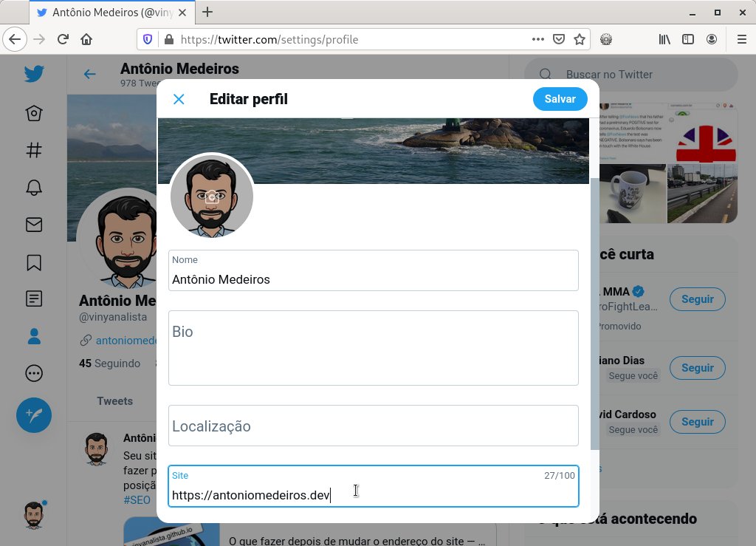Click Firefox forward navigation button
The image size is (756, 546).
coord(39,40)
